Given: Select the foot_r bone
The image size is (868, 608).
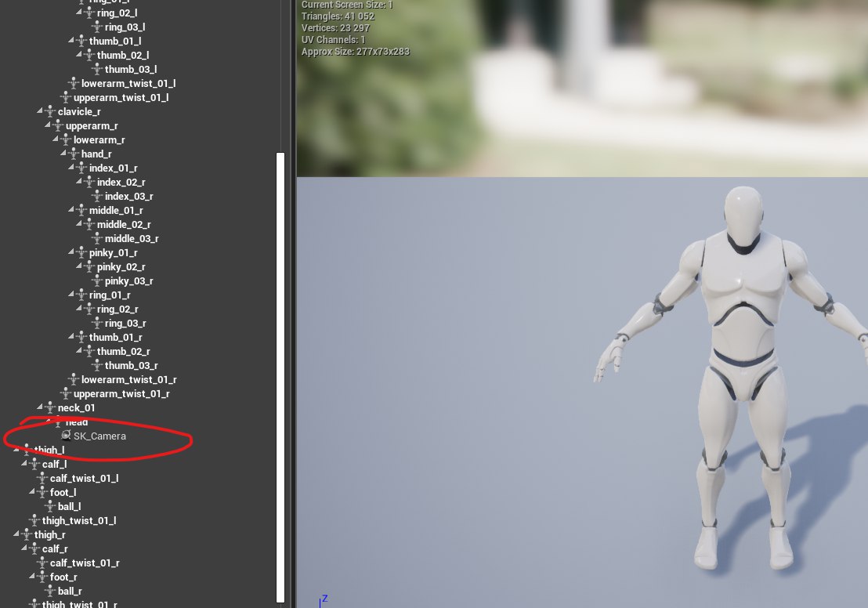Looking at the screenshot, I should (x=63, y=577).
